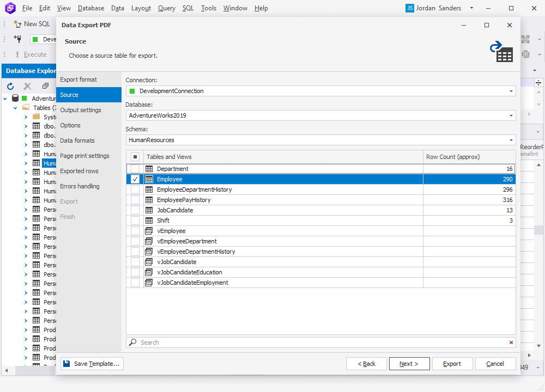The image size is (545, 392).
Task: Refresh the Database Explorer
Action: tap(10, 86)
